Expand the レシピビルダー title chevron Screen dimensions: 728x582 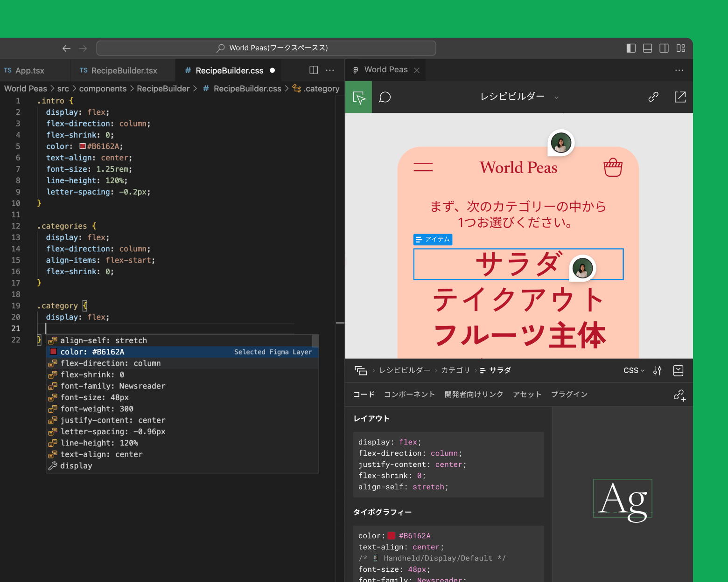coord(556,97)
